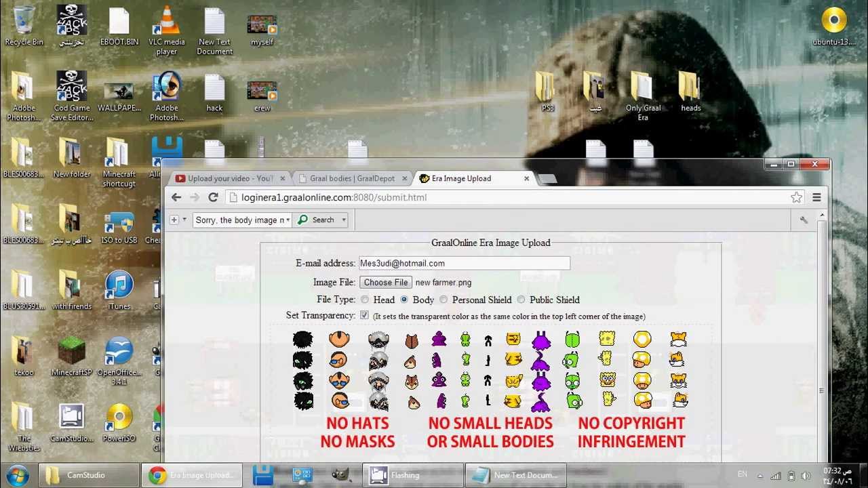
Task: Click the toolbar plus icon
Action: coord(174,220)
